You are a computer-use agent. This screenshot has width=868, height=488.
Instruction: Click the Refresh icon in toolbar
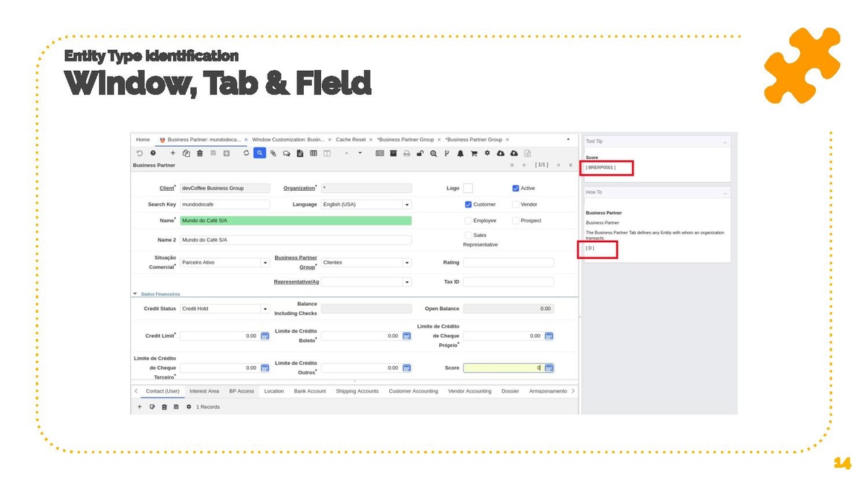tap(246, 153)
